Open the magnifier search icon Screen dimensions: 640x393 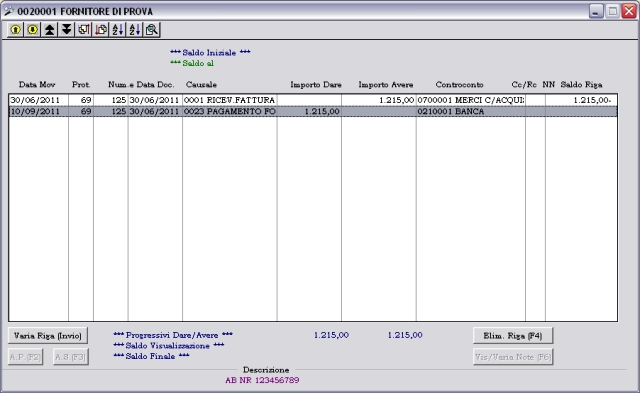(152, 30)
